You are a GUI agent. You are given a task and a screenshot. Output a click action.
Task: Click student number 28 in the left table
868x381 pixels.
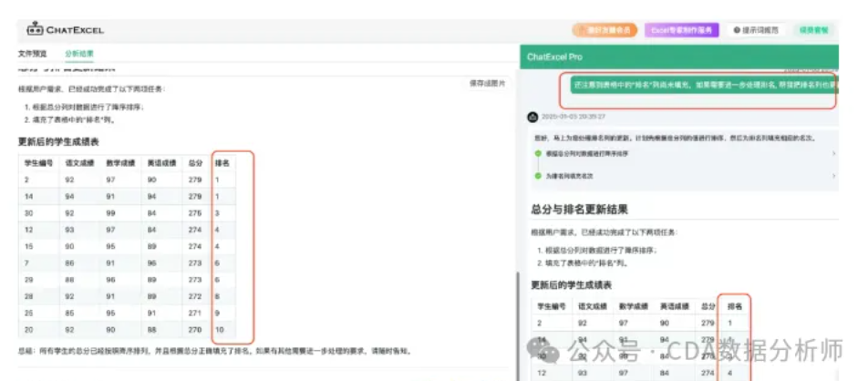28,296
